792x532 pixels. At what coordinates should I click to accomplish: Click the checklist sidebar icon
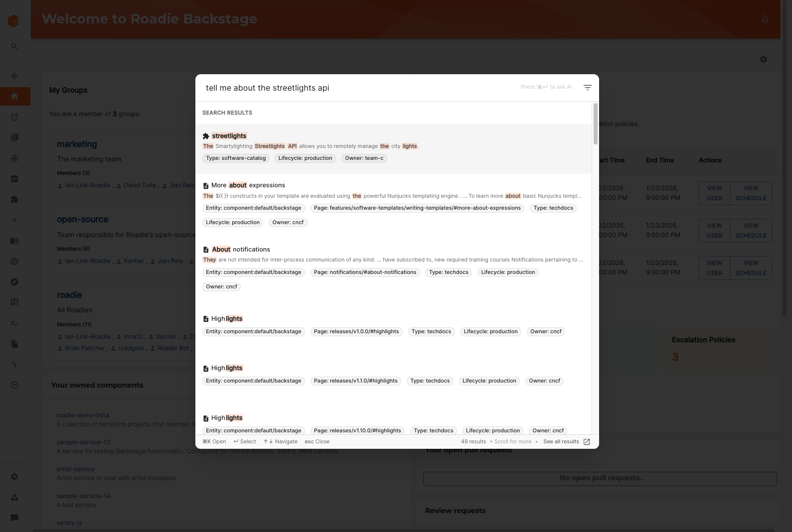click(14, 323)
